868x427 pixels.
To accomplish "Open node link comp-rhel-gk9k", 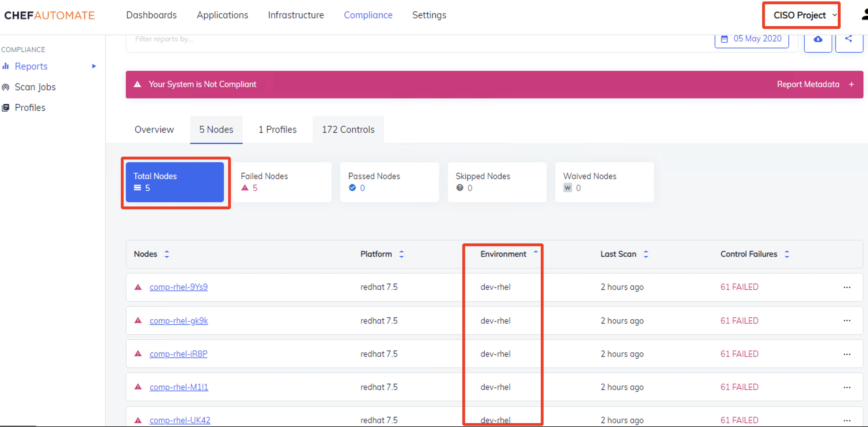I will [x=179, y=321].
